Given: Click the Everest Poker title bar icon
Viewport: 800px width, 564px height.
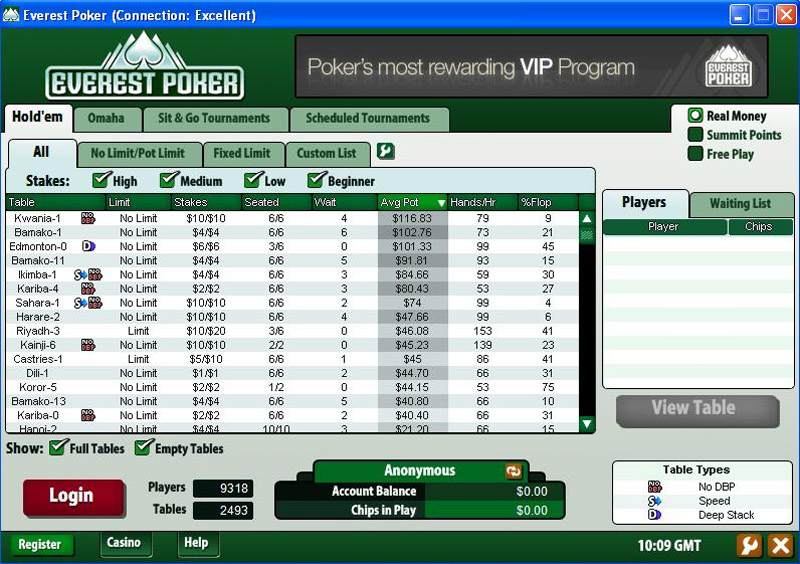Looking at the screenshot, I should pos(11,14).
